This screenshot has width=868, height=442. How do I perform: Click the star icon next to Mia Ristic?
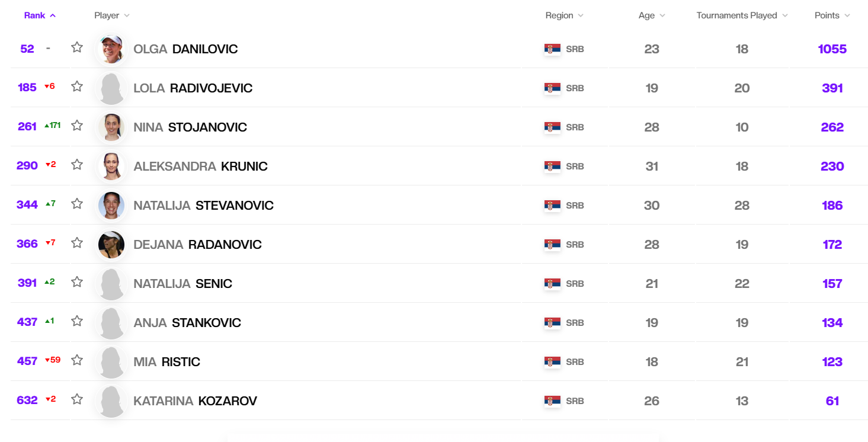pyautogui.click(x=77, y=360)
